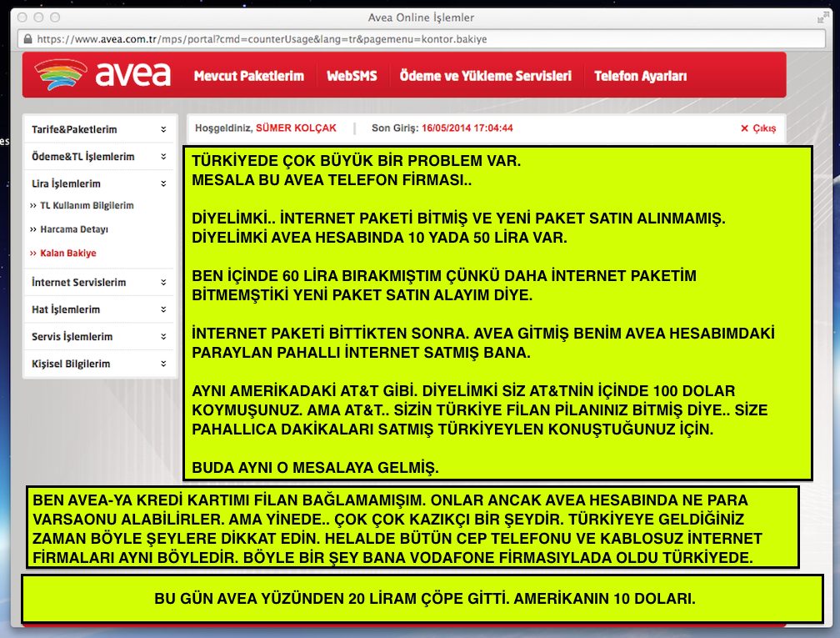The width and height of the screenshot is (840, 638).
Task: Click Hat İşlemlerim sidebar label
Action: point(65,309)
